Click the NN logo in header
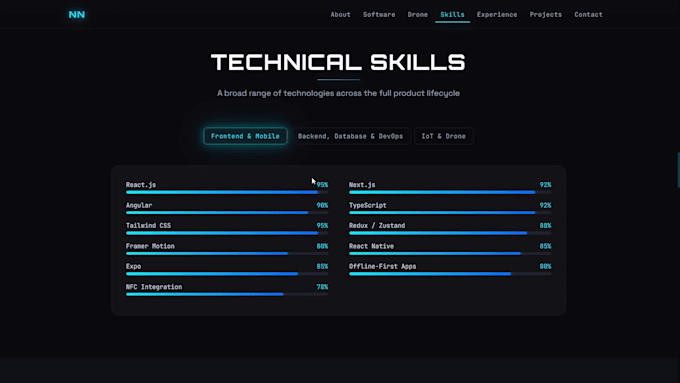The height and width of the screenshot is (383, 680). point(77,15)
